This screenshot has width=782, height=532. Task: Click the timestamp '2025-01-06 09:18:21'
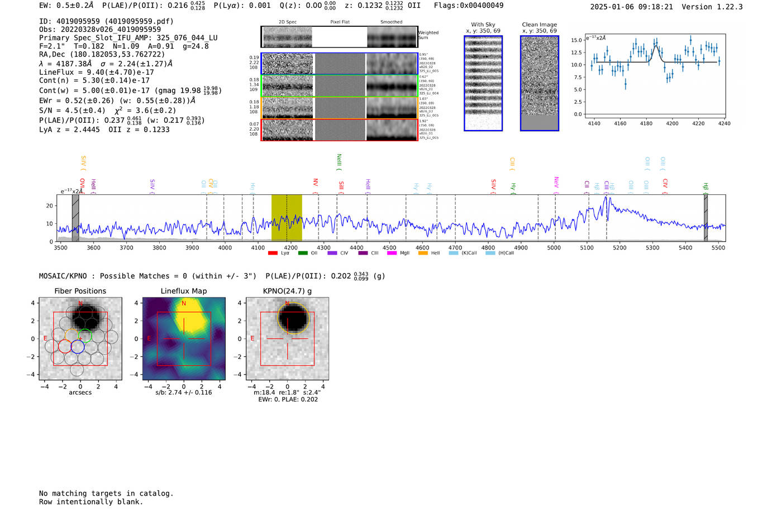click(x=632, y=7)
